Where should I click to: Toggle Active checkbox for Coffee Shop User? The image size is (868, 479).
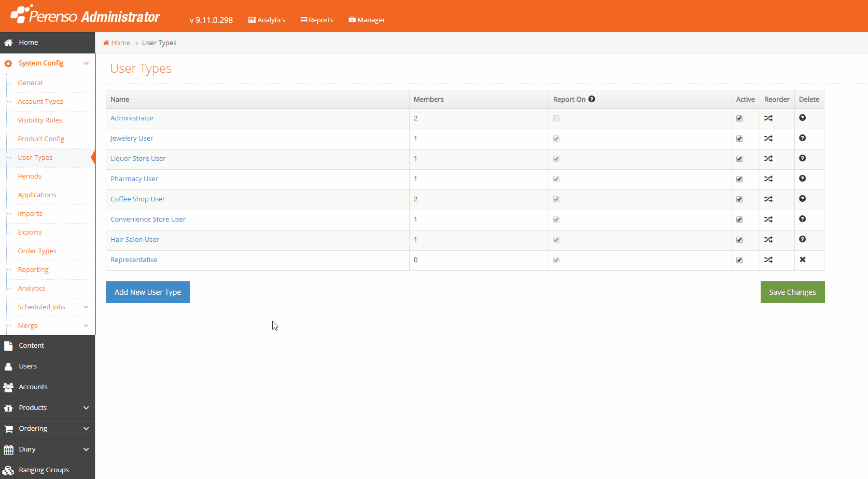(x=739, y=199)
